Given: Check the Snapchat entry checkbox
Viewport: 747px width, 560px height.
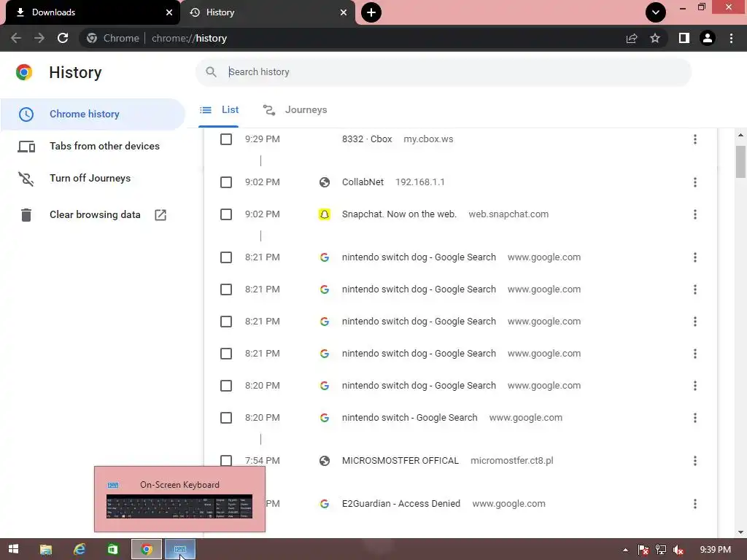Looking at the screenshot, I should tap(226, 214).
